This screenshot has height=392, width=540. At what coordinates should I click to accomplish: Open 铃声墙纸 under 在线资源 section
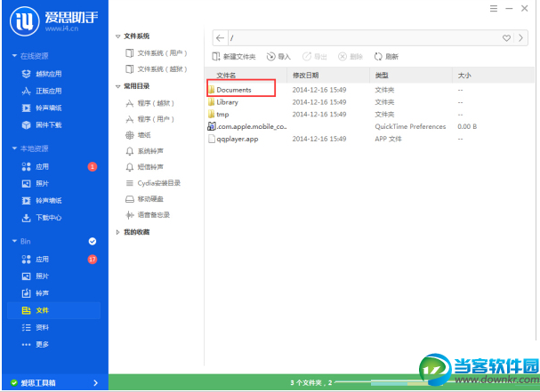pos(42,108)
